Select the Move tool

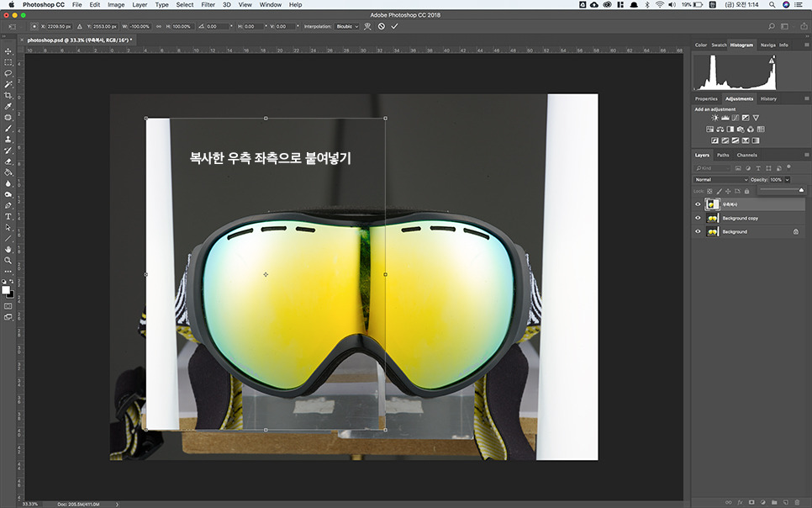pos(8,51)
